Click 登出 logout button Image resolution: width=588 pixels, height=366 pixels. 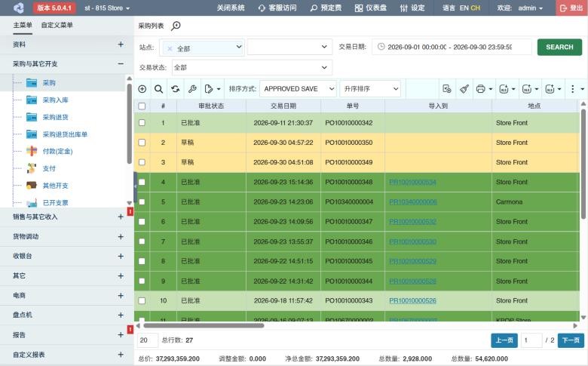click(571, 8)
